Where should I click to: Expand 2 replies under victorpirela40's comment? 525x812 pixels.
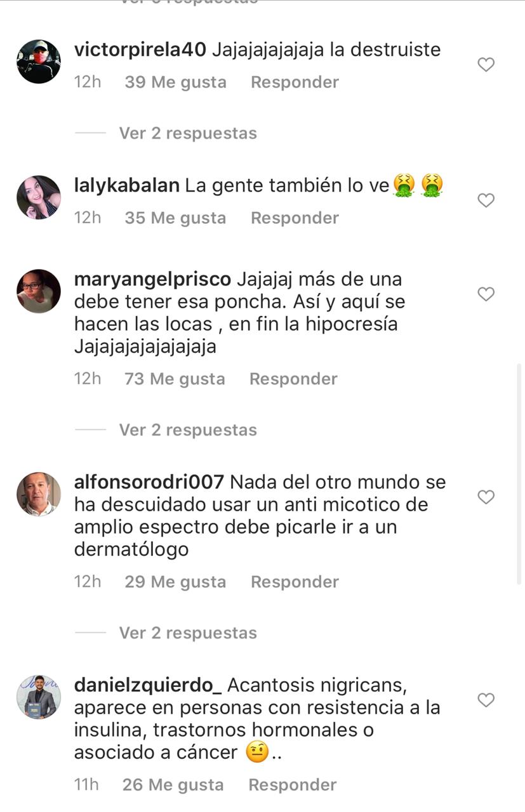(x=188, y=133)
